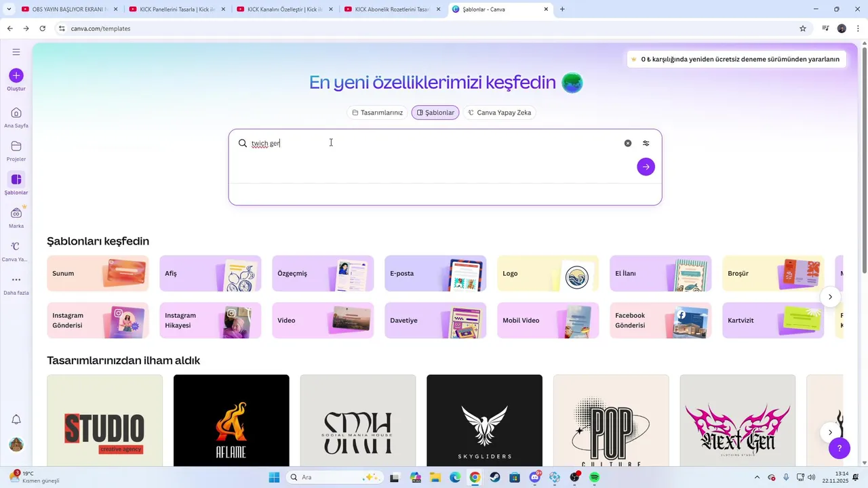Viewport: 868px width, 488px height.
Task: Open the STUDIO creative agency template
Action: pos(104,420)
